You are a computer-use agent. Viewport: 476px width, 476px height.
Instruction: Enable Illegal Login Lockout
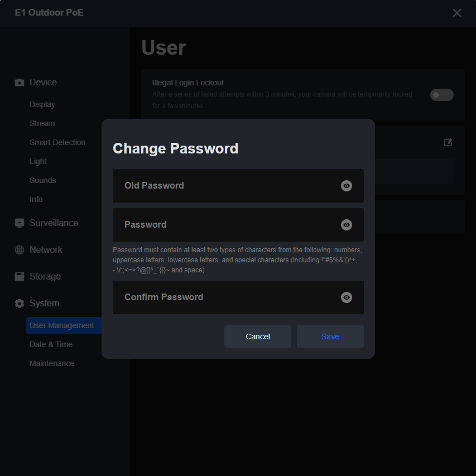coord(441,95)
